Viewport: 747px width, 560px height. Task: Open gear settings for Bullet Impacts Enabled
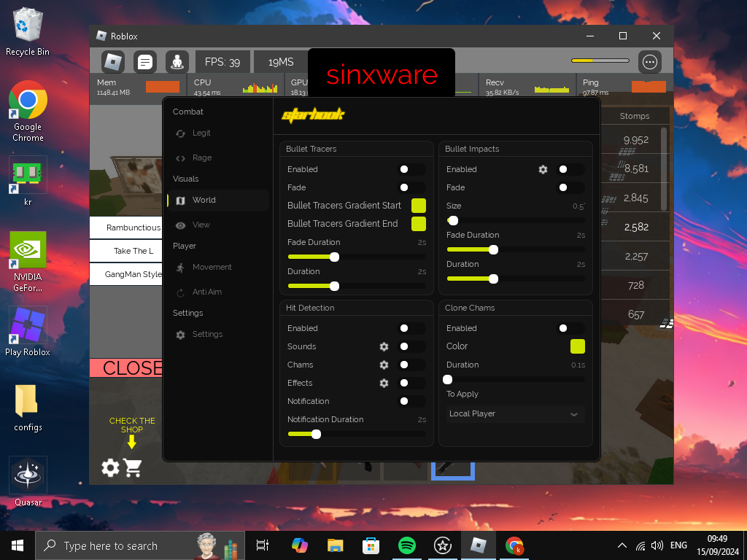point(543,169)
